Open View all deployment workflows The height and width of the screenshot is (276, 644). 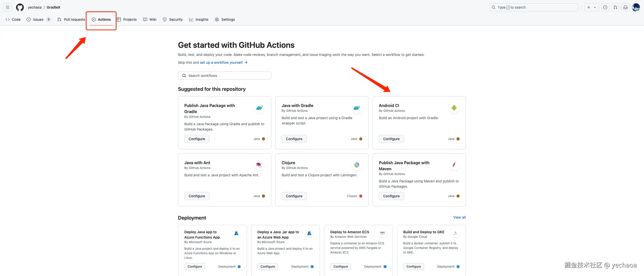point(459,217)
